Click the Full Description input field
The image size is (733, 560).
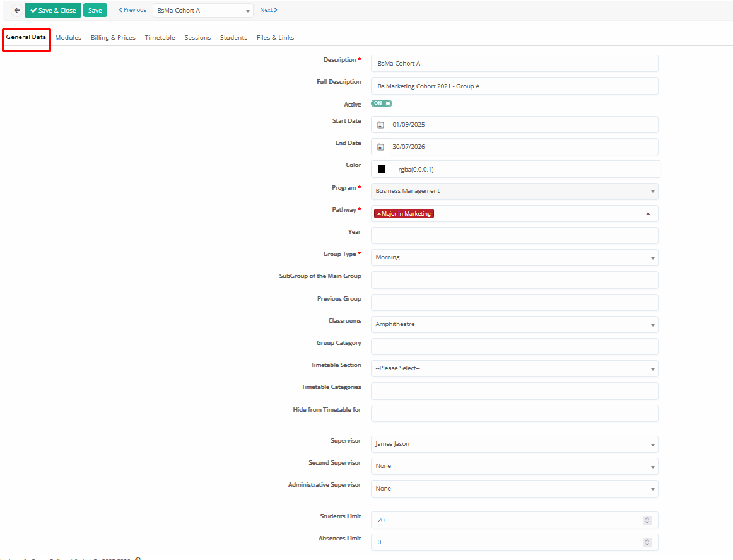point(514,86)
